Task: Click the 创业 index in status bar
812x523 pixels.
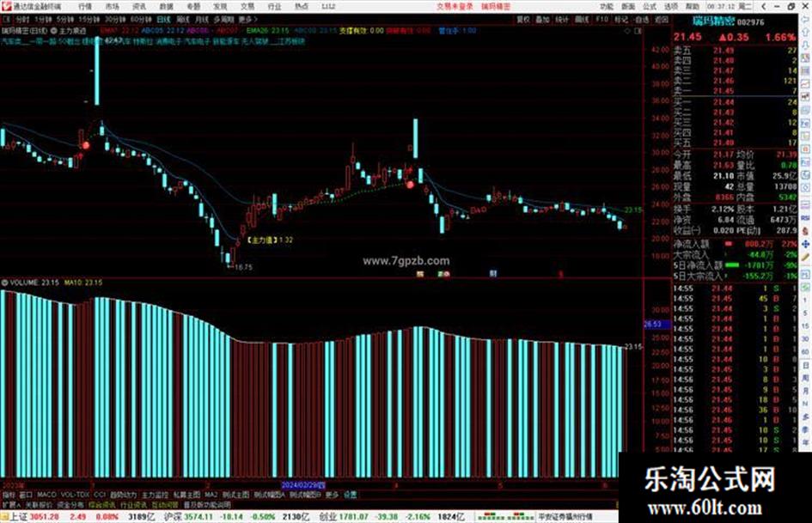Action: [x=327, y=517]
